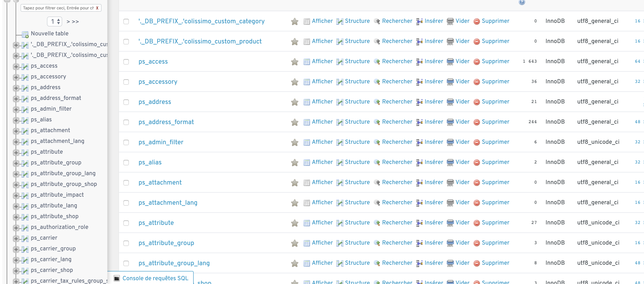Focus the table filter text field
Viewport: 644px width, 284px height.
click(x=59, y=8)
